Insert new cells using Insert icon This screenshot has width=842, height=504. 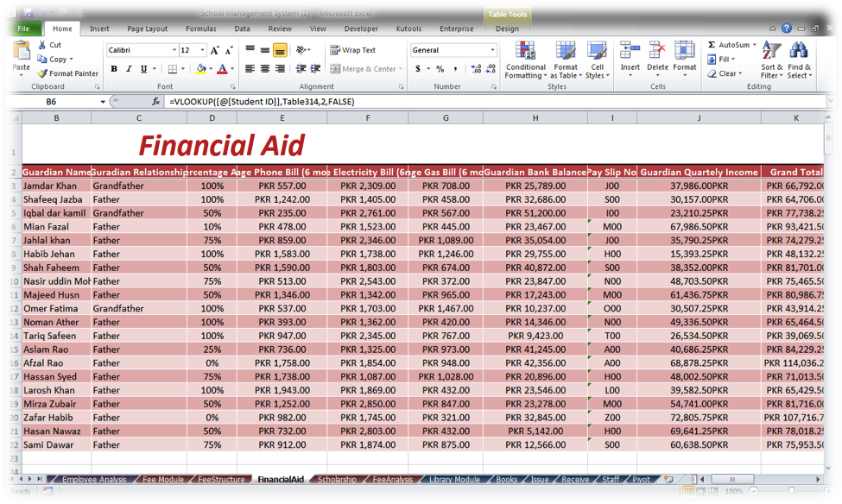pos(630,60)
